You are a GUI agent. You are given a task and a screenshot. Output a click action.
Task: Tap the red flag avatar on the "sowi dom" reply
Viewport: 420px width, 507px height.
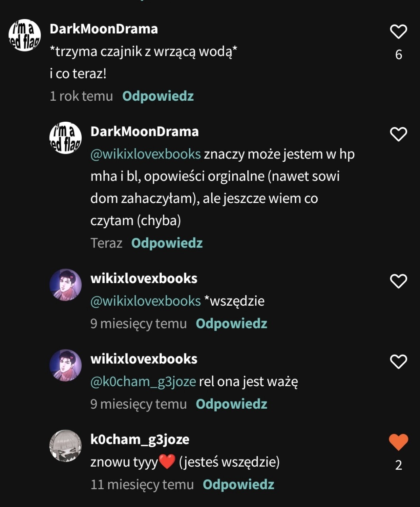point(65,138)
